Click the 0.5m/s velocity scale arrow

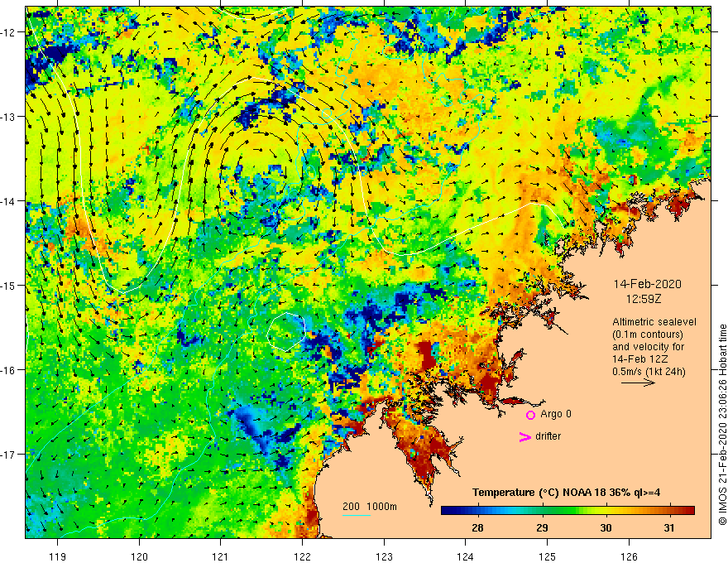pos(639,383)
